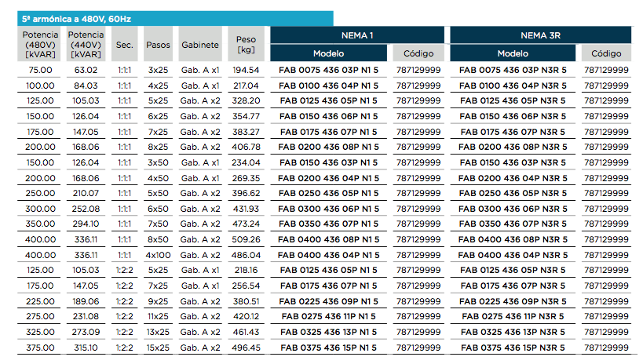Viewport: 643px width, 364px height.
Task: Click the steps cell '15x25'
Action: coord(158,348)
